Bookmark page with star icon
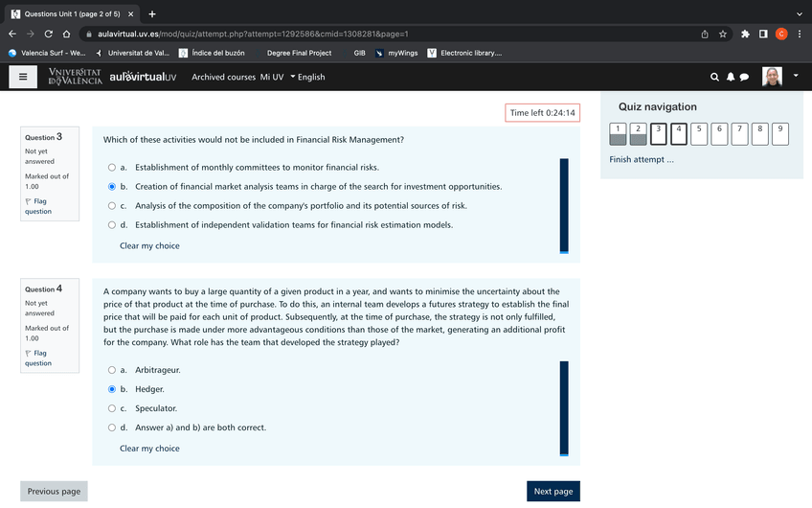 tap(723, 34)
